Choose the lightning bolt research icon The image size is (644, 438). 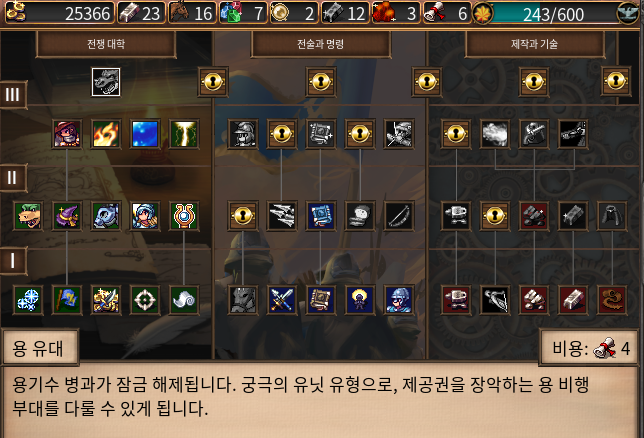184,134
